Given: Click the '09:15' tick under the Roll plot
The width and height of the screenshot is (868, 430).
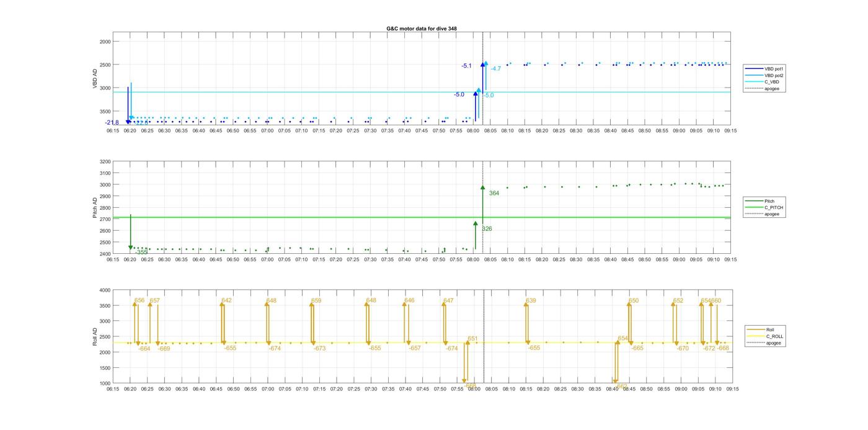Looking at the screenshot, I should coord(732,389).
